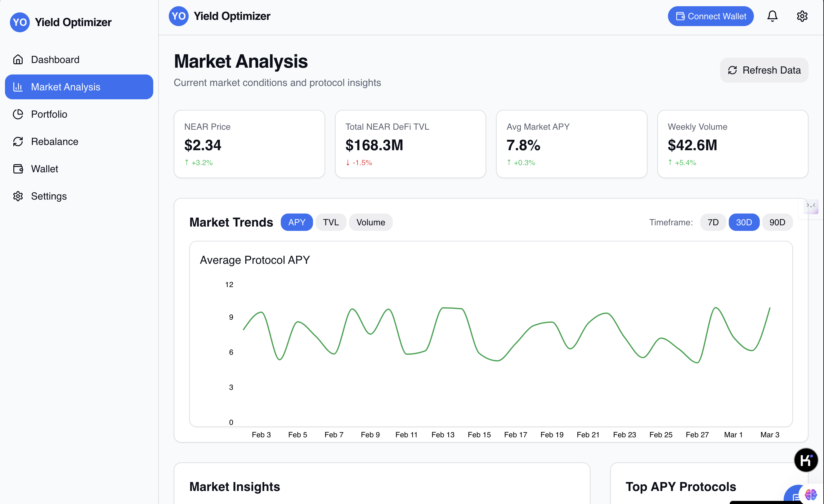Click the Rebalance arrows icon in sidebar

click(18, 142)
